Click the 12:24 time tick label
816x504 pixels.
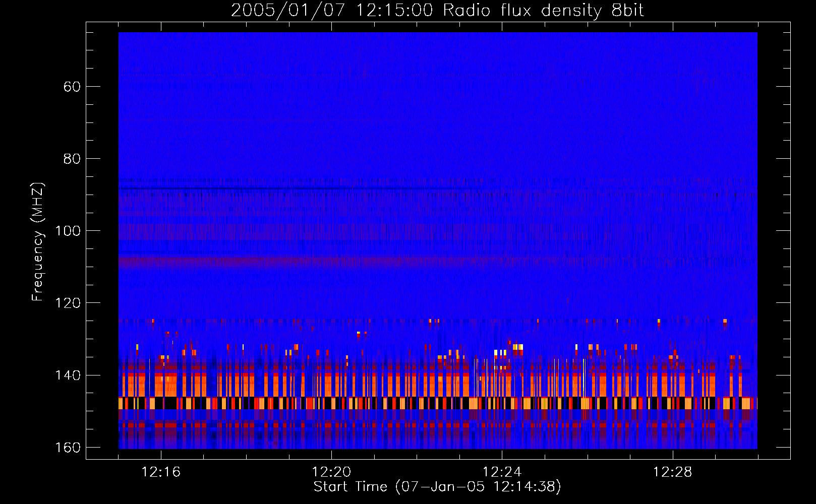point(502,472)
